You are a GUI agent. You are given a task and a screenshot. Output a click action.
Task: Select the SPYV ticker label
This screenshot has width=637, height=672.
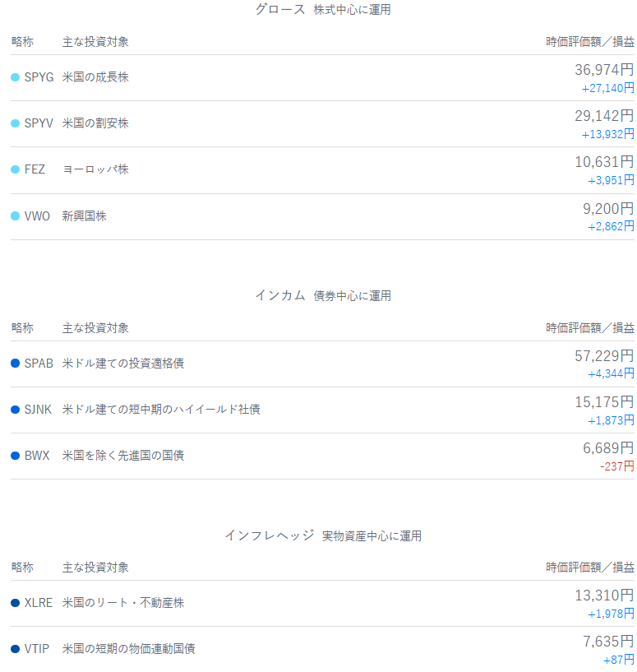pos(39,123)
